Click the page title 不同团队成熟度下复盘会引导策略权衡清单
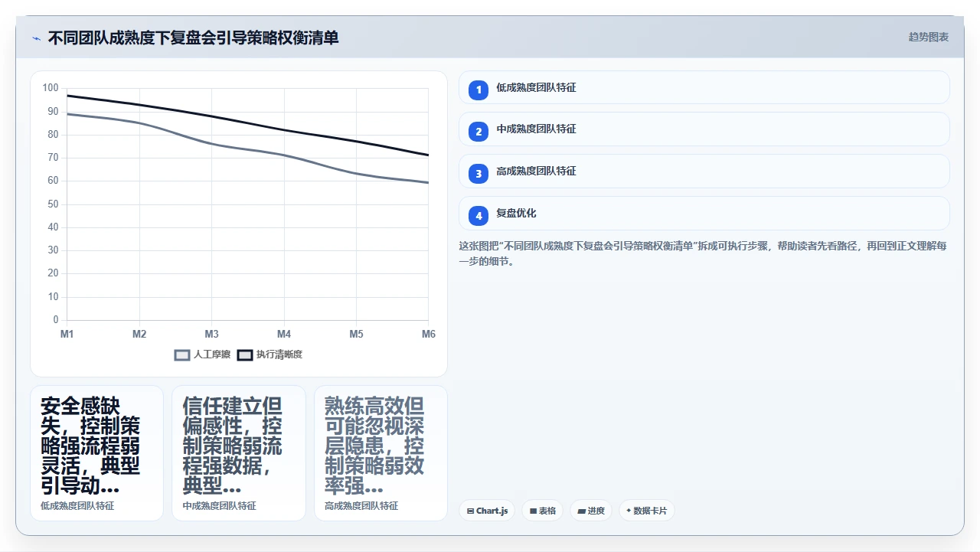 [193, 37]
